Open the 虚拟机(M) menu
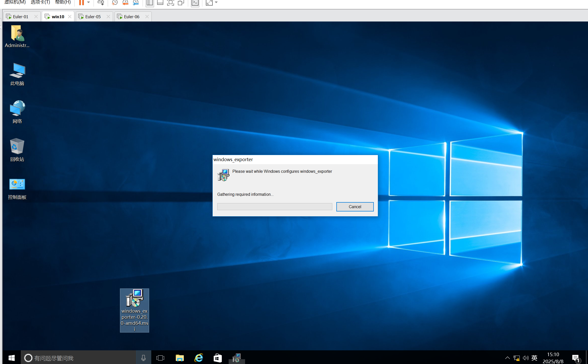The height and width of the screenshot is (364, 588). [x=15, y=2]
